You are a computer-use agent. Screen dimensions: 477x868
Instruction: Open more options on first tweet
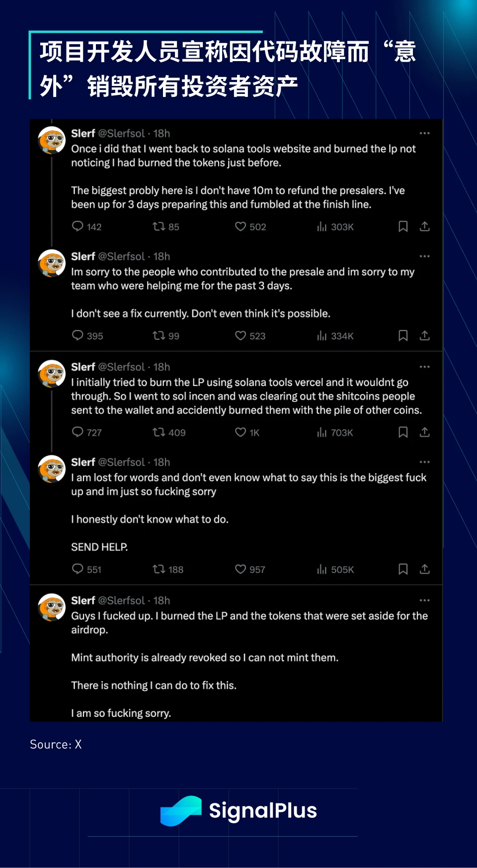pos(424,133)
